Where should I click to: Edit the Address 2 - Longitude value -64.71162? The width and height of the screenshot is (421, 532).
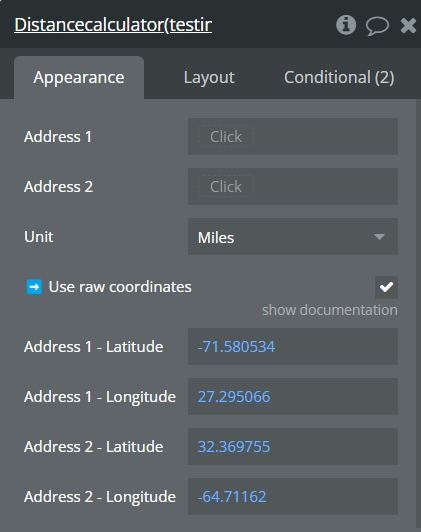pyautogui.click(x=293, y=496)
